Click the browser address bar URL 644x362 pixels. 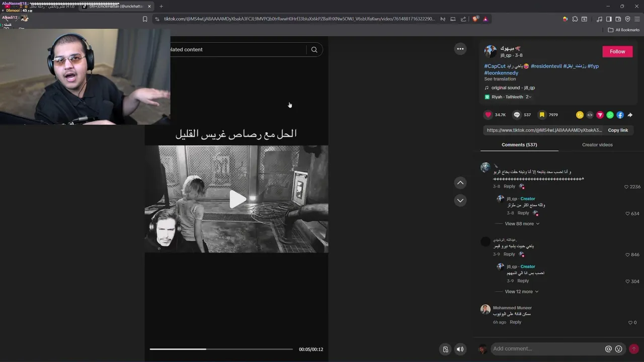(299, 19)
